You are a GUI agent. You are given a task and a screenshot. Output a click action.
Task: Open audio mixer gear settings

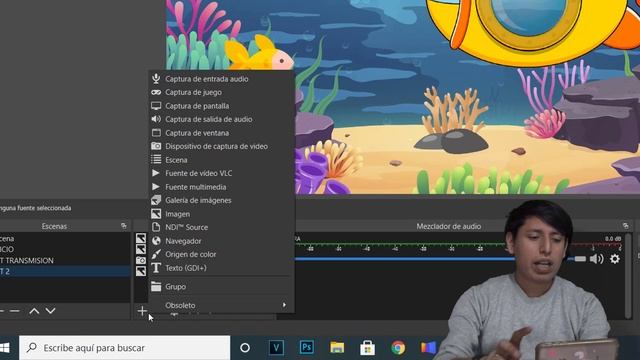tap(615, 259)
